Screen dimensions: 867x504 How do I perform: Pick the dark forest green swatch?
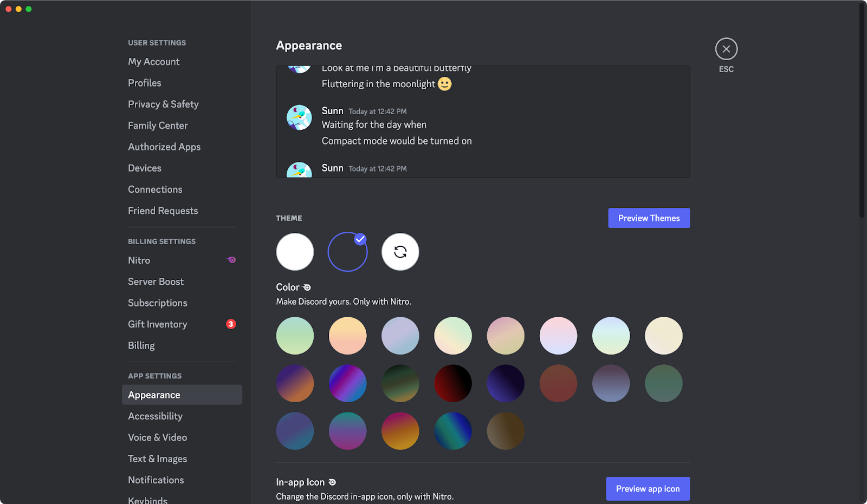tap(663, 383)
